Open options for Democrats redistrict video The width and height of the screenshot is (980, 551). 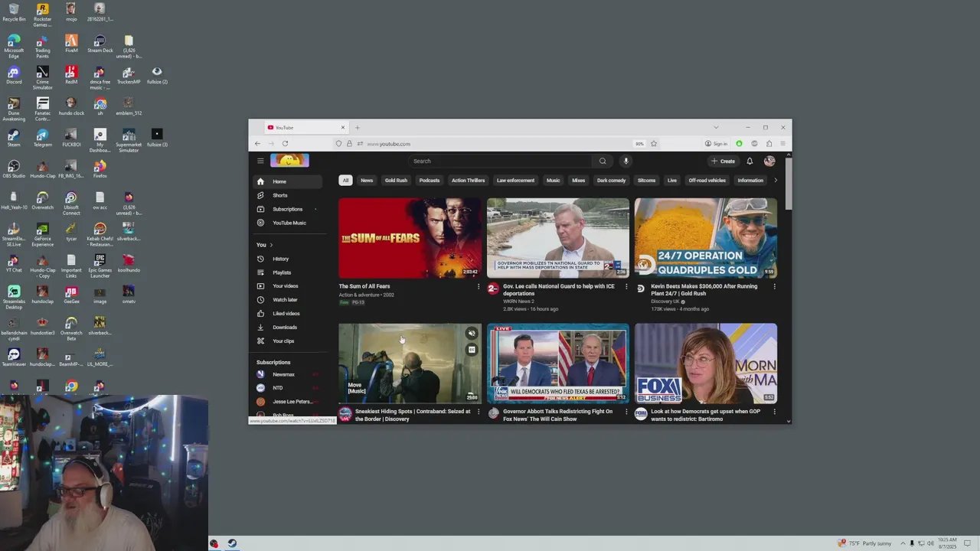point(774,412)
